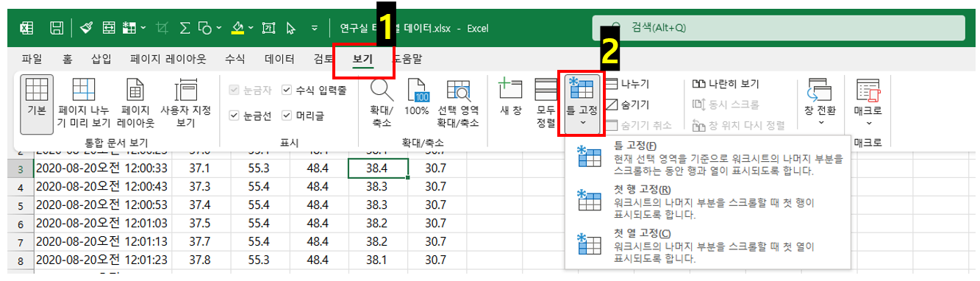
Task: Click 나란히 보기 view side by side
Action: tap(726, 84)
